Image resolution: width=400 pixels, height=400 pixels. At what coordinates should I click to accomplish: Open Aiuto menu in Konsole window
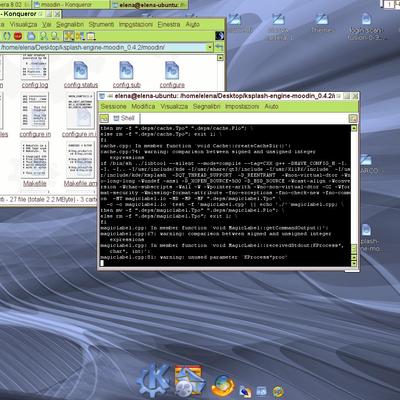coord(271,107)
